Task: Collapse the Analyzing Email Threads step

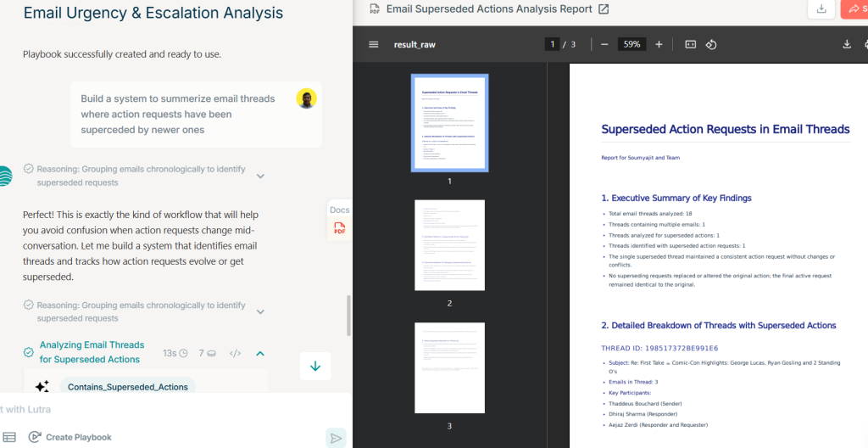Action: 260,353
